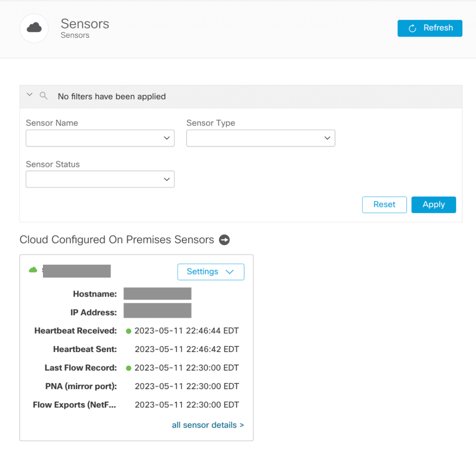
Task: Click the magnifier search icon in filter bar
Action: (x=44, y=96)
